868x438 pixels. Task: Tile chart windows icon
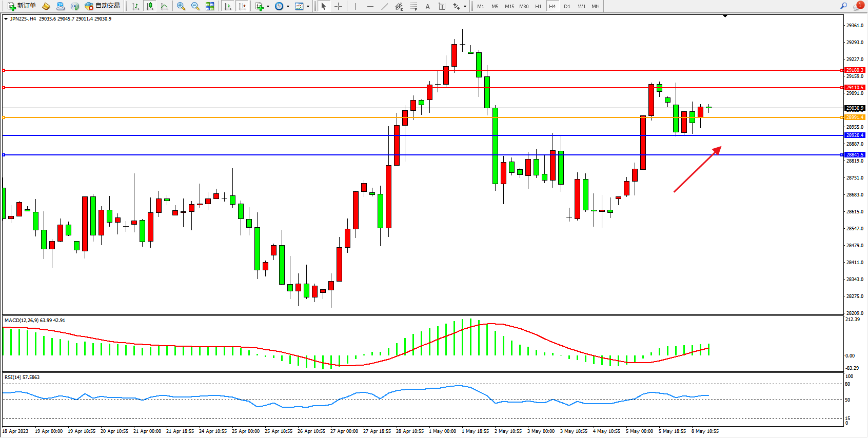[x=210, y=6]
